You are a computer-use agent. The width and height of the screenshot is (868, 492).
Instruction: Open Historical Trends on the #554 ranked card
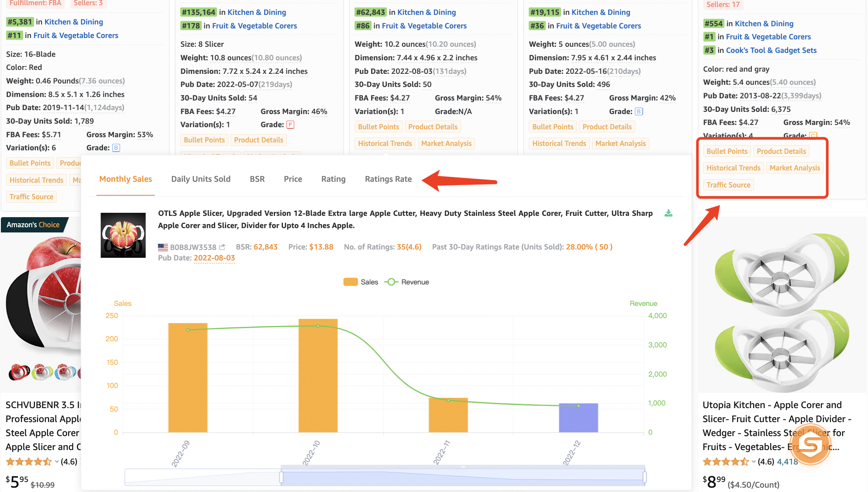tap(733, 168)
